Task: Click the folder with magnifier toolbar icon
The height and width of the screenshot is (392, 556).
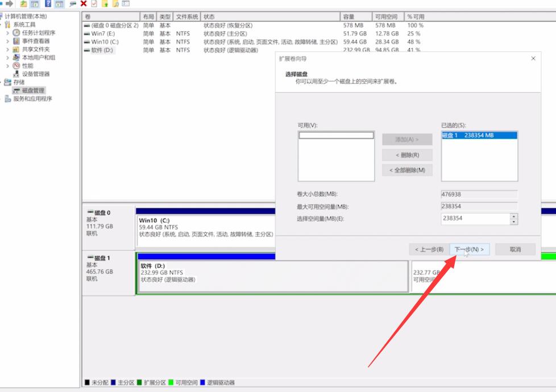Action: click(115, 3)
